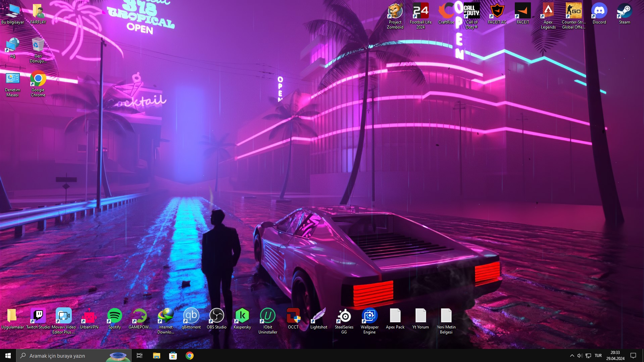Open Microsoft Store from the taskbar

click(x=173, y=356)
